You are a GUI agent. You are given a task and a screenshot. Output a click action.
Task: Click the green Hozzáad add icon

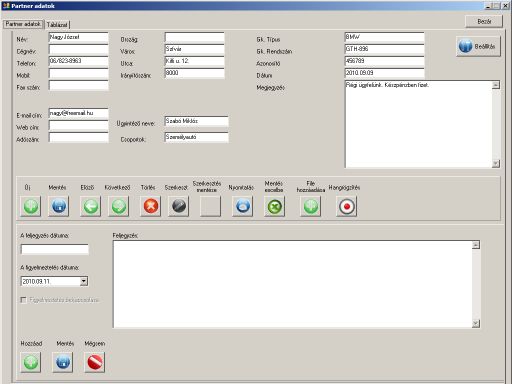tap(31, 362)
